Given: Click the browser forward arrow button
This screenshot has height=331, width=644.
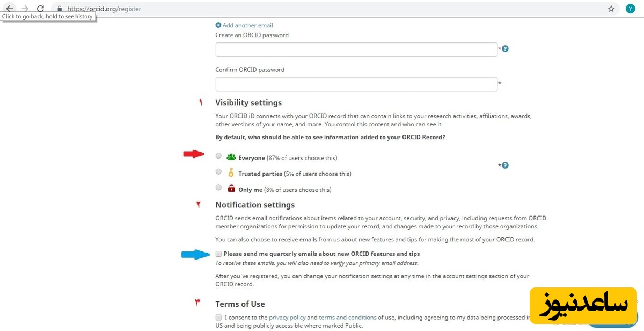Looking at the screenshot, I should click(x=25, y=9).
